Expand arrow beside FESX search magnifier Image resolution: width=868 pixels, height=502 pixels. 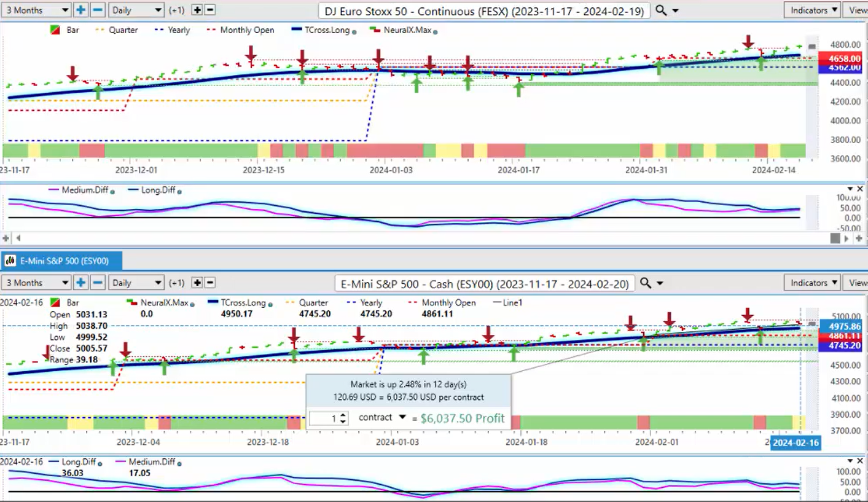pos(676,11)
